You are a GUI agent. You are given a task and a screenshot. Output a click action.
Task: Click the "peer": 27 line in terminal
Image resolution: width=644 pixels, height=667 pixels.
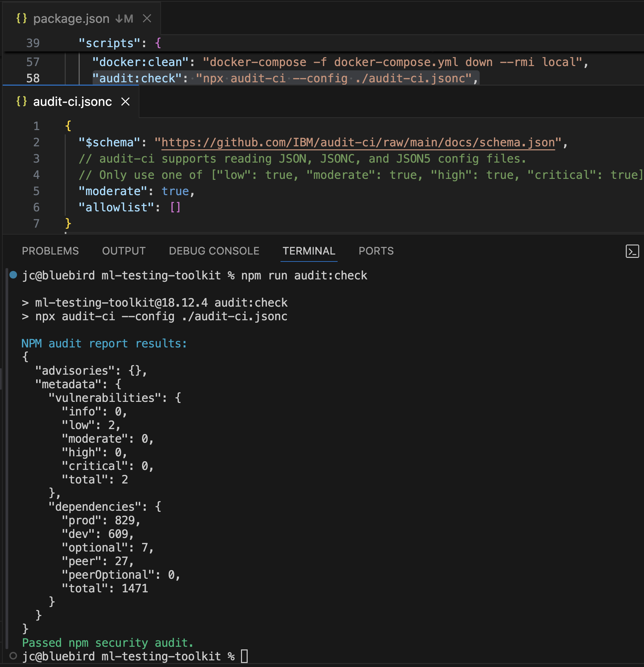98,561
